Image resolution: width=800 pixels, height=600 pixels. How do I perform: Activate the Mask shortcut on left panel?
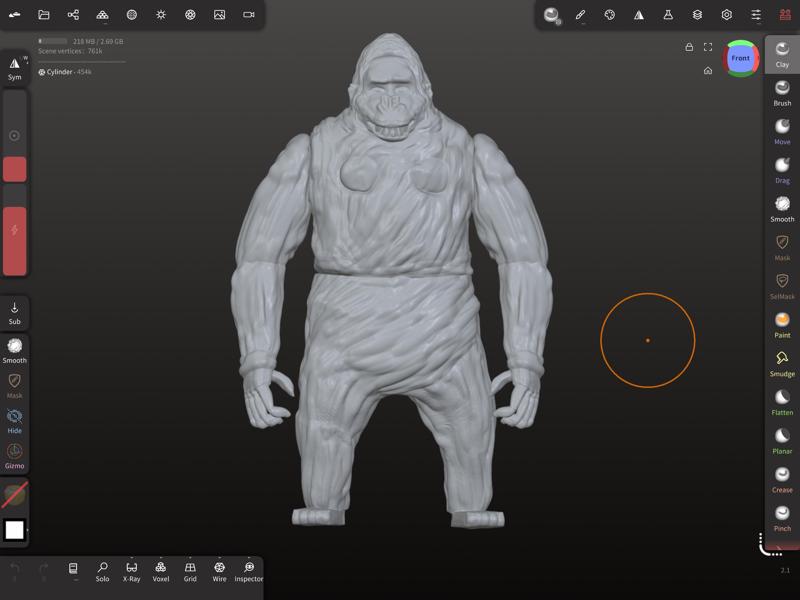[15, 386]
